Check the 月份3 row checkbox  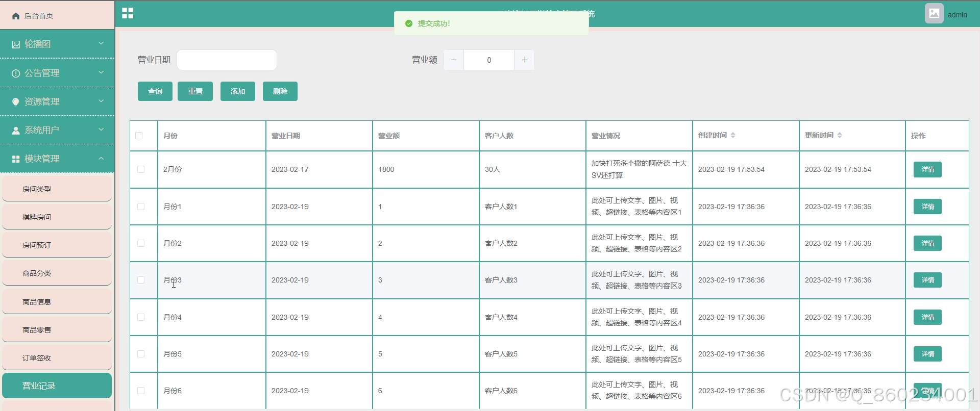tap(141, 280)
